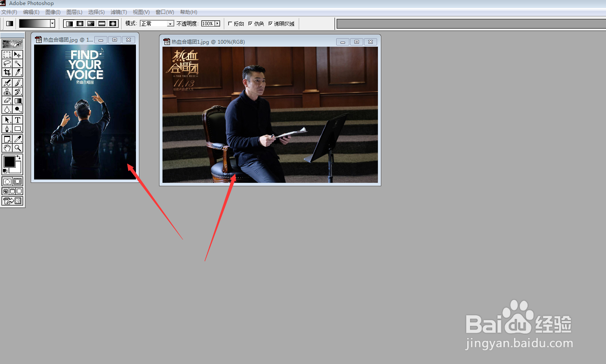Screen dimensions: 606x364
Task: Open the 窗口(W) menu
Action: [x=165, y=12]
